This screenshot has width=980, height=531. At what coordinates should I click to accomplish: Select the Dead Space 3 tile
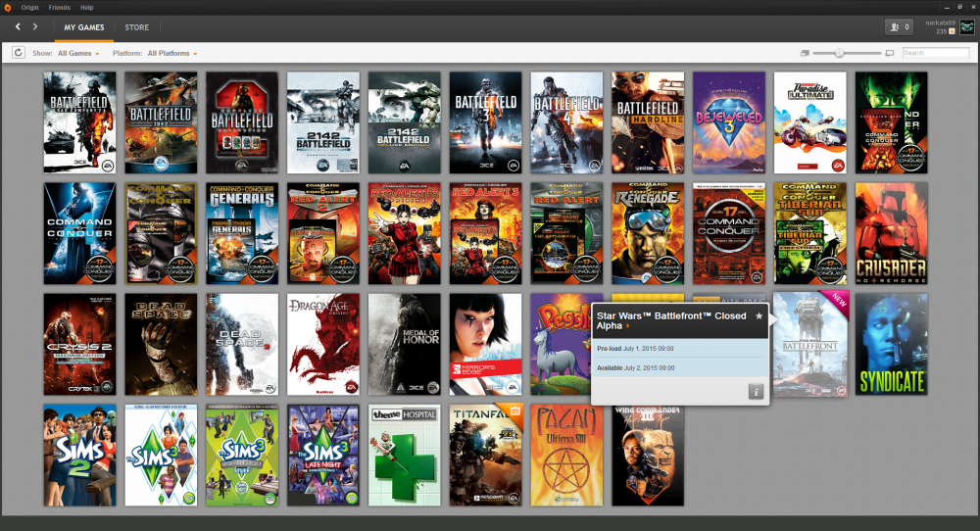tap(242, 345)
